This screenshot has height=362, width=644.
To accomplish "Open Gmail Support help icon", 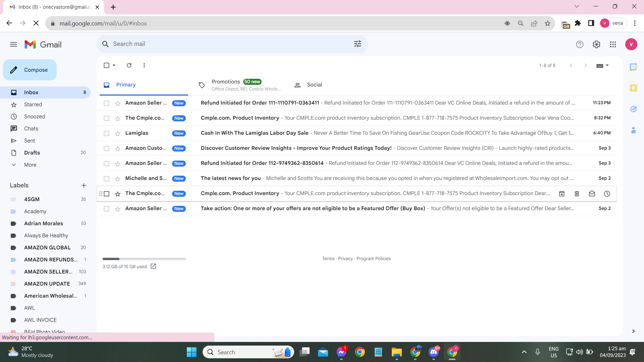I will tap(580, 44).
